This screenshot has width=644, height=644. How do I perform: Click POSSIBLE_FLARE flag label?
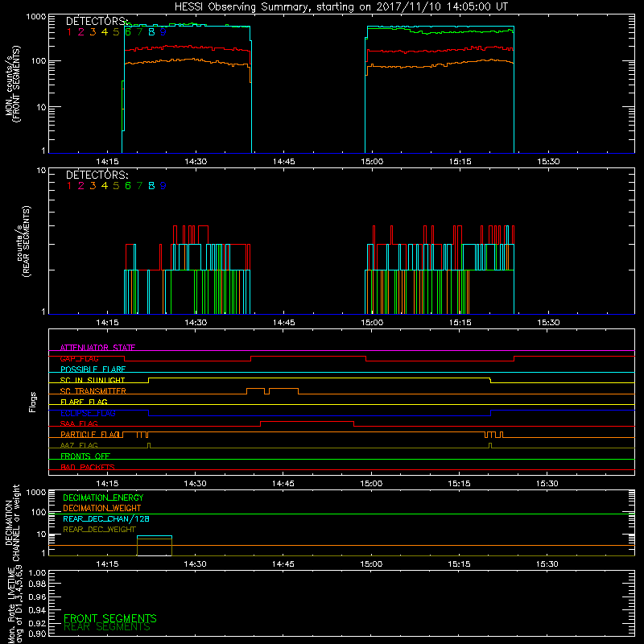tap(93, 369)
